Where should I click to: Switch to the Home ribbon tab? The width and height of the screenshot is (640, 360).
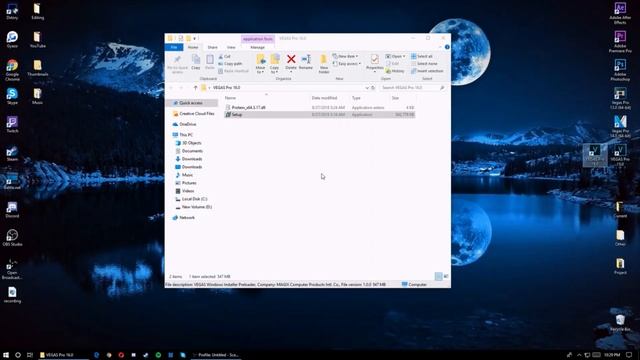[x=193, y=47]
